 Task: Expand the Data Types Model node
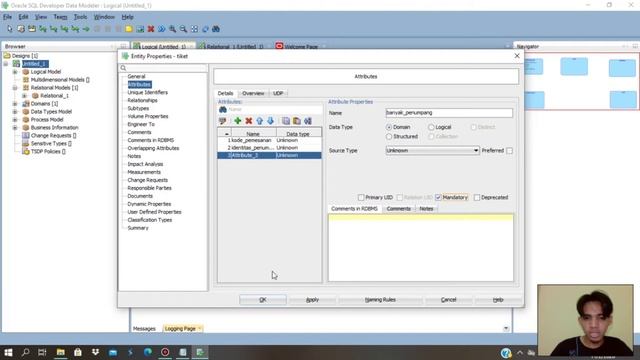click(x=15, y=112)
